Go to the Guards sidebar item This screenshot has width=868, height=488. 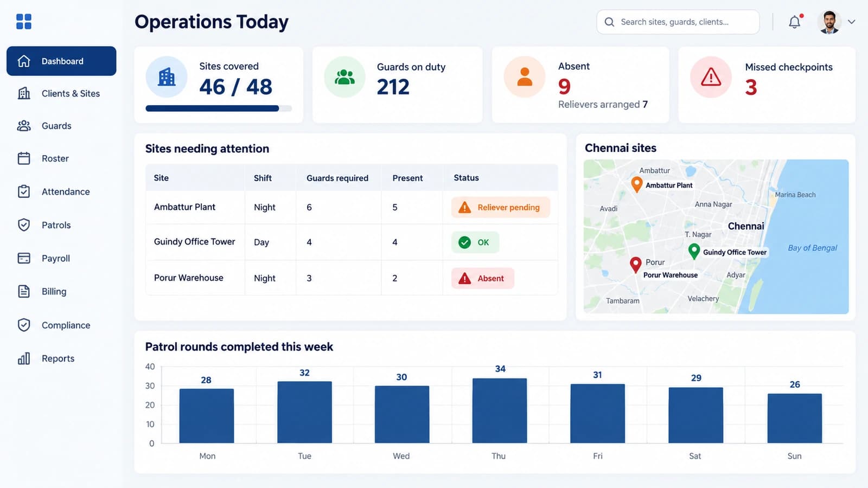coord(61,126)
